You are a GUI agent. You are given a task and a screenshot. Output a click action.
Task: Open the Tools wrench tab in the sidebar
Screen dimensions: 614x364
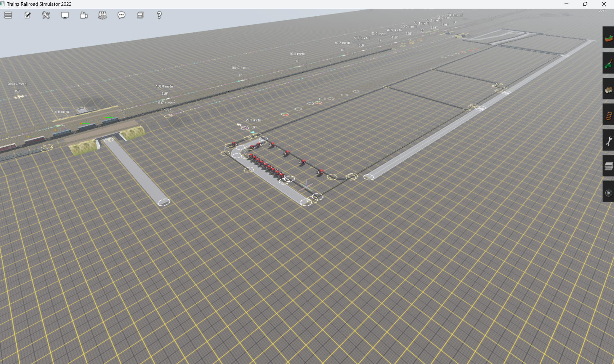(x=608, y=140)
